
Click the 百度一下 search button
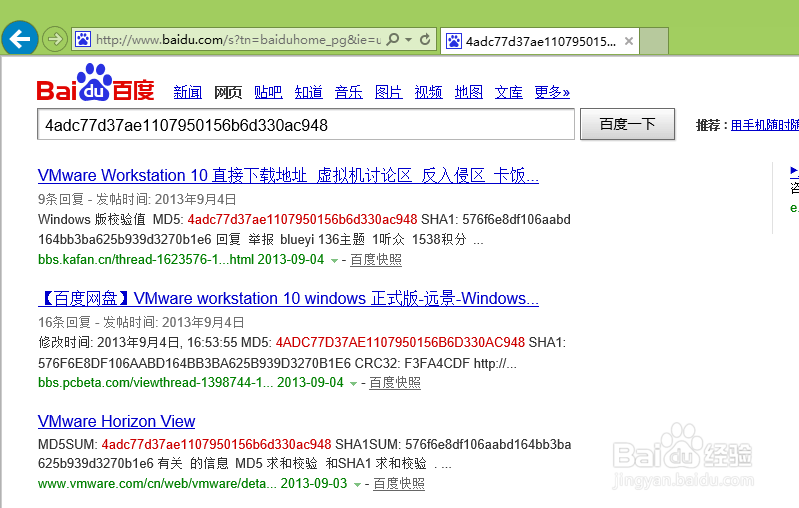pos(627,124)
